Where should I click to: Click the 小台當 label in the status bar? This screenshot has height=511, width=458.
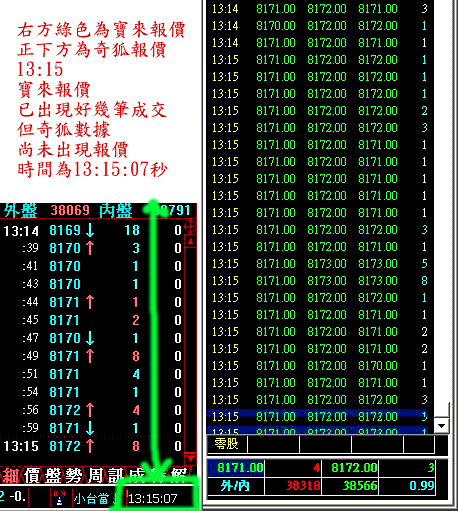click(x=91, y=499)
